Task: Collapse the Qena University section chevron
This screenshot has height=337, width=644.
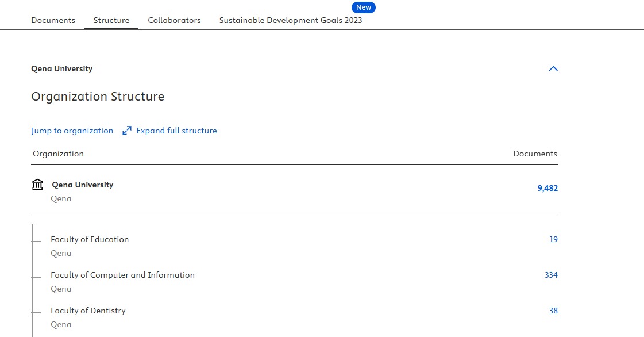Action: point(553,68)
